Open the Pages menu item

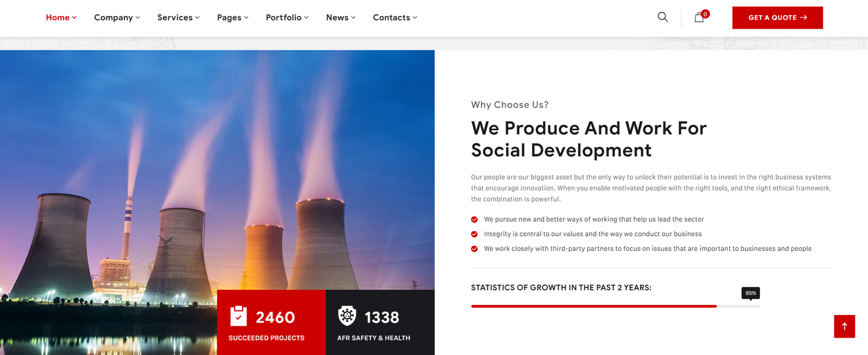point(232,17)
